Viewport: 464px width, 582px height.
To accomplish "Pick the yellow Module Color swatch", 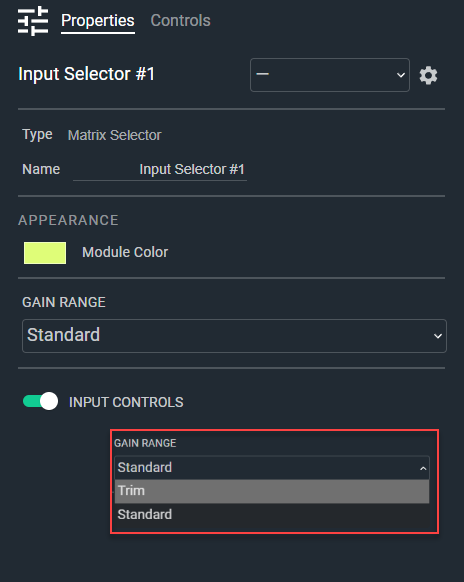I will pyautogui.click(x=45, y=253).
